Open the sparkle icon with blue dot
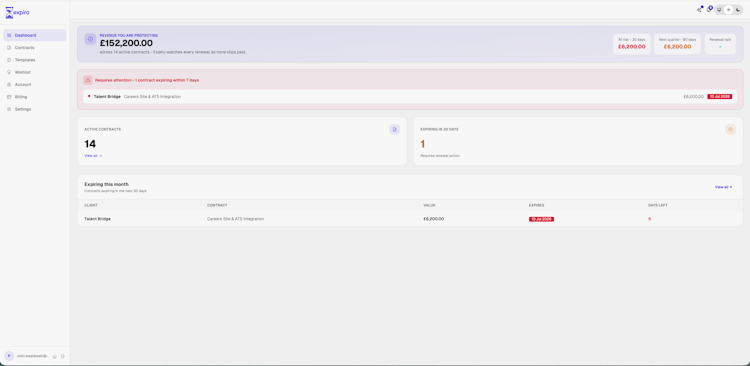The image size is (750, 366). click(699, 10)
